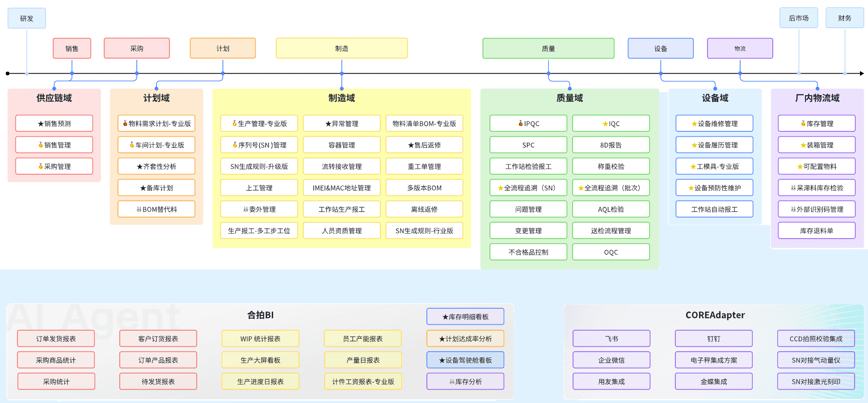Click 生产管理-专业版 module
The image size is (868, 403).
(259, 123)
